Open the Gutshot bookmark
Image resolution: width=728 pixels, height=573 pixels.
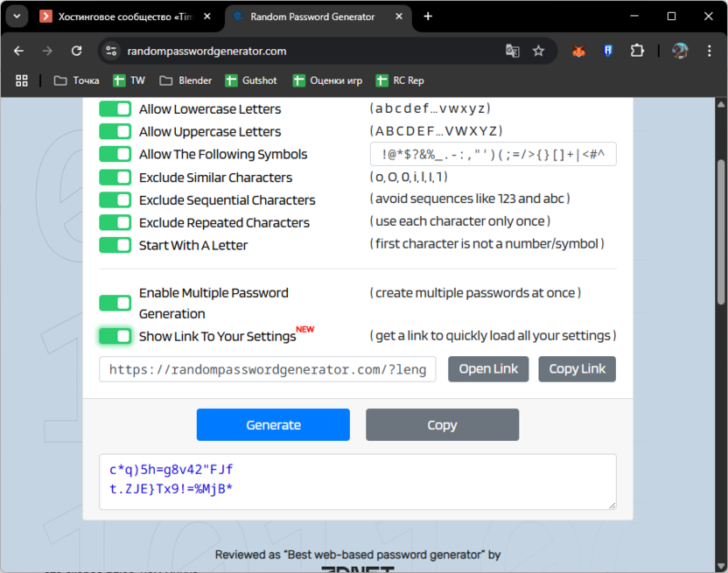pyautogui.click(x=251, y=80)
